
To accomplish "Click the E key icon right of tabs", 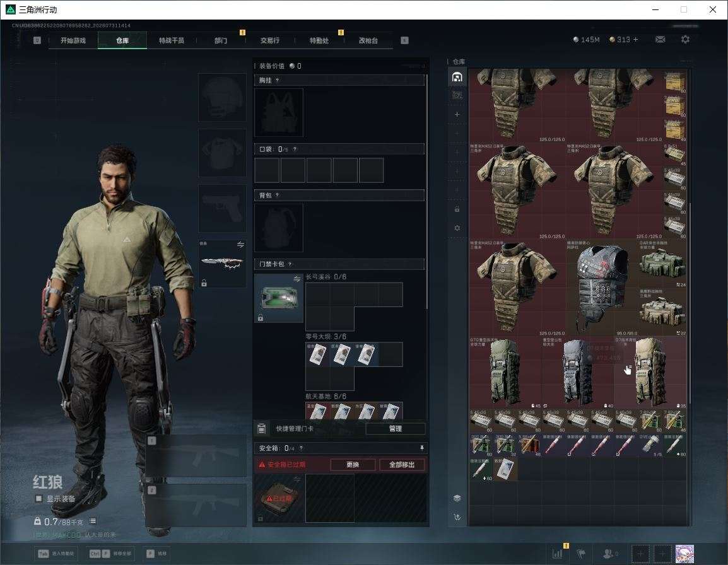I will (x=404, y=40).
